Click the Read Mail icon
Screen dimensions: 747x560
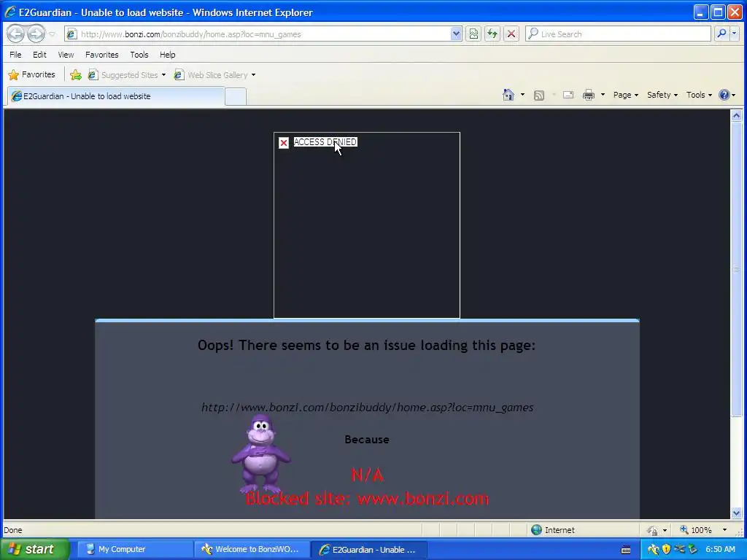point(568,96)
